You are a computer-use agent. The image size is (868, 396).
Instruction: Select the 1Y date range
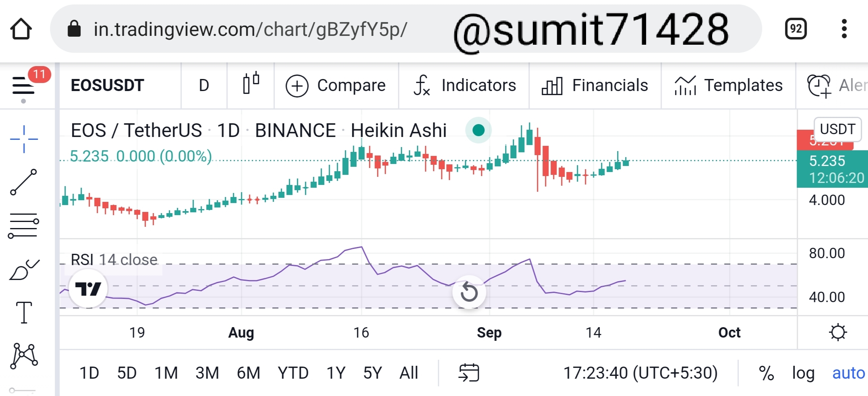(x=336, y=373)
